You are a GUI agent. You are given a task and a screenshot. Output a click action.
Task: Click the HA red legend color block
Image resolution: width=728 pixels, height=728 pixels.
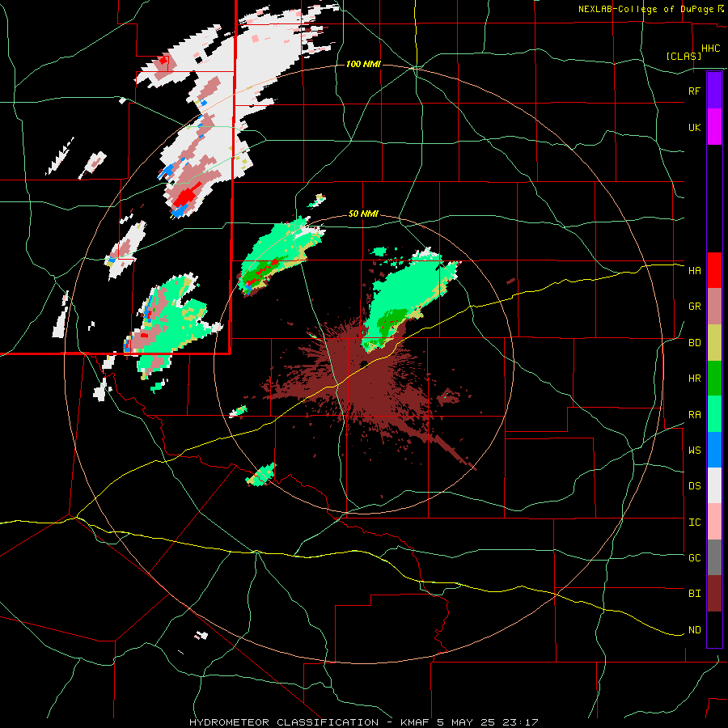[714, 270]
